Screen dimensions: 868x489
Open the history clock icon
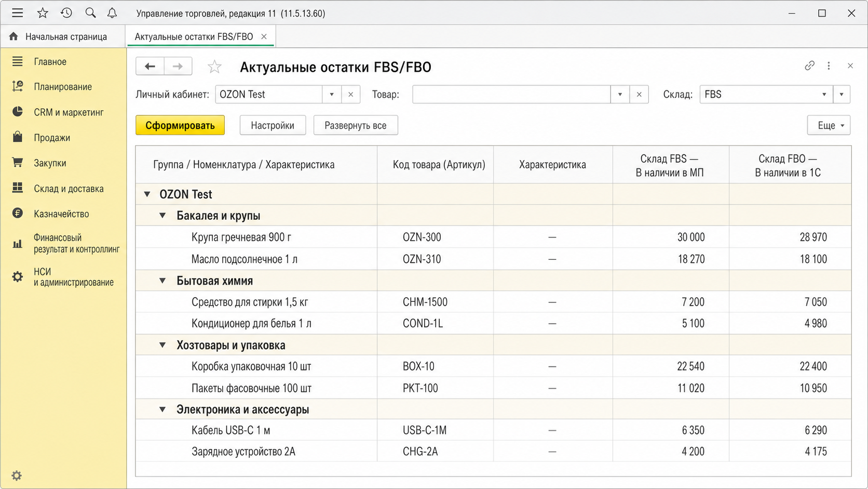[x=66, y=13]
